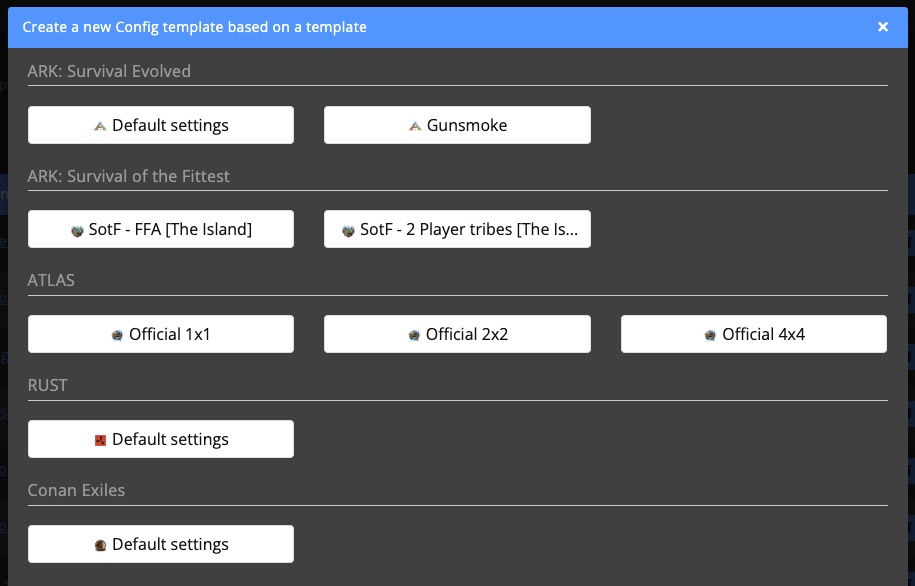Click the Conan Exiles icon on Default settings
This screenshot has height=586, width=915.
(x=101, y=543)
